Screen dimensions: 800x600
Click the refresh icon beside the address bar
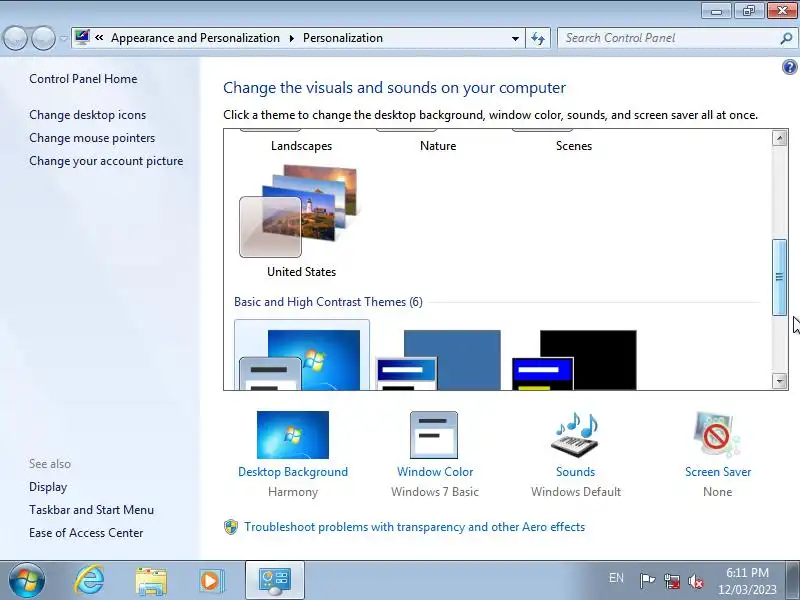tap(538, 38)
